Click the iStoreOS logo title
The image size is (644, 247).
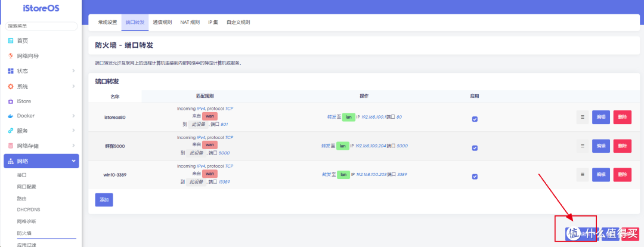[x=41, y=8]
